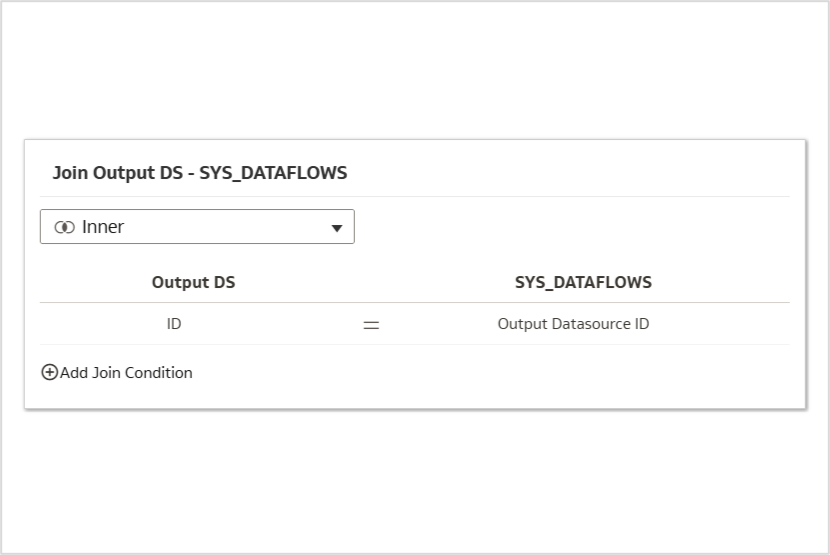Click the plus icon beside Add Join Condition
This screenshot has height=555, width=830.
[x=49, y=372]
